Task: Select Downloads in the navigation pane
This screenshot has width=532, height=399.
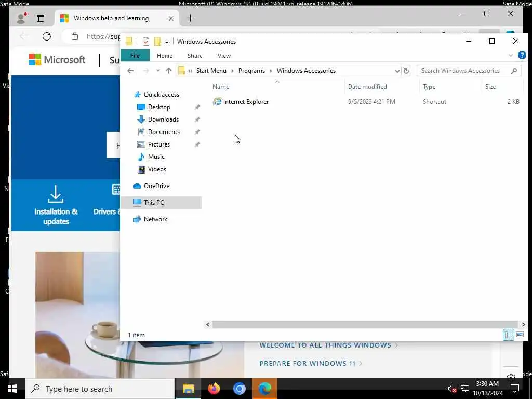Action: (x=158, y=119)
